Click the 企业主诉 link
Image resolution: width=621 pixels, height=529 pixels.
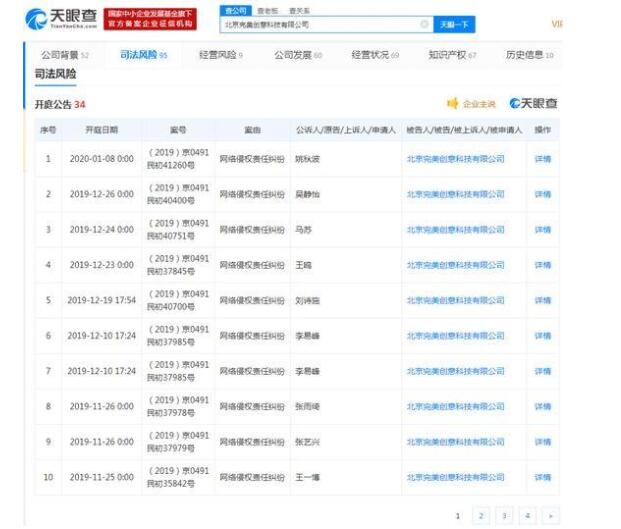pos(479,104)
